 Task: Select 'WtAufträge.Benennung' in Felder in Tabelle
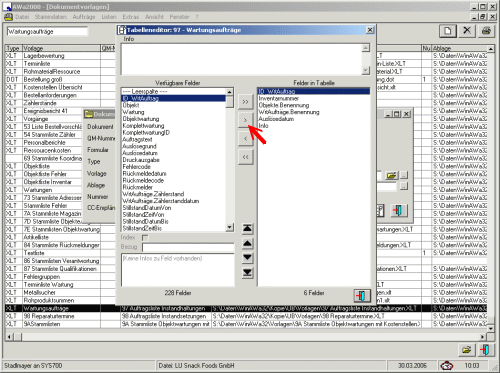tap(314, 112)
